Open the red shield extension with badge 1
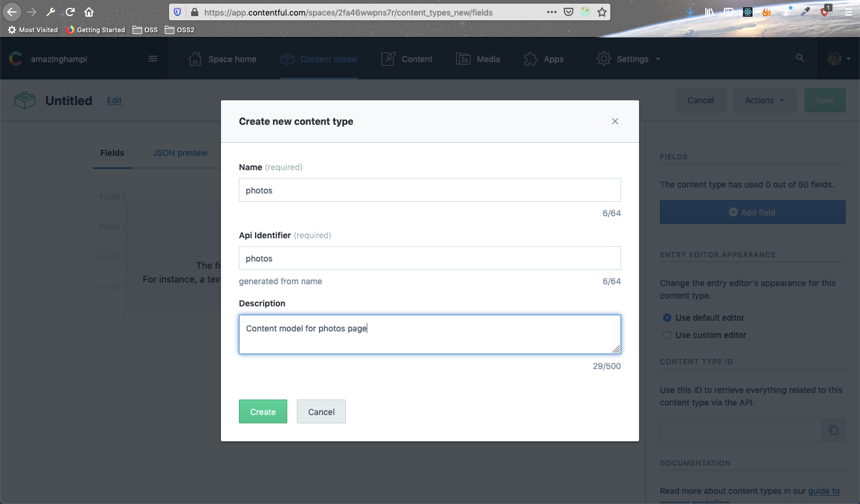 825,11
